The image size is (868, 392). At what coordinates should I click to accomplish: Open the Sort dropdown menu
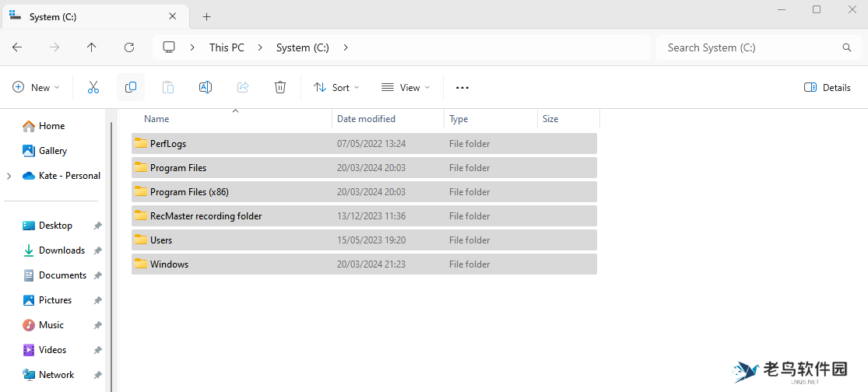(336, 88)
